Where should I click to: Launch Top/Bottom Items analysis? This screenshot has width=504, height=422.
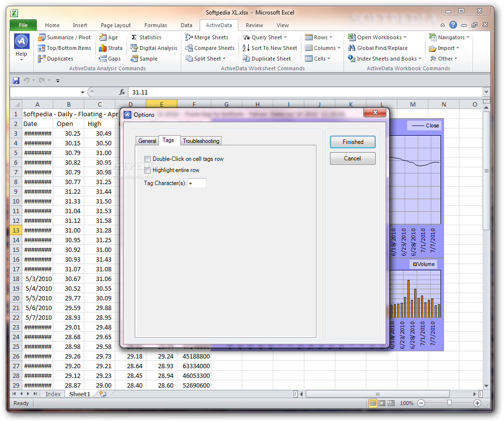click(64, 48)
